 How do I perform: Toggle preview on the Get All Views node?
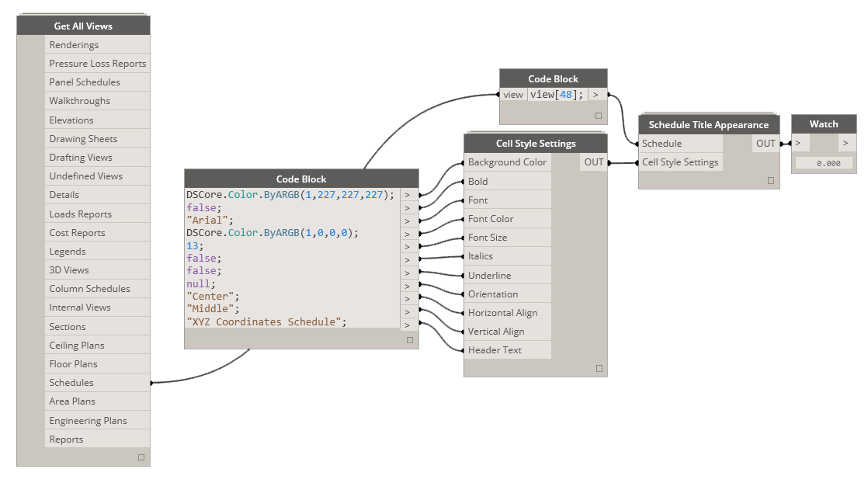[141, 457]
